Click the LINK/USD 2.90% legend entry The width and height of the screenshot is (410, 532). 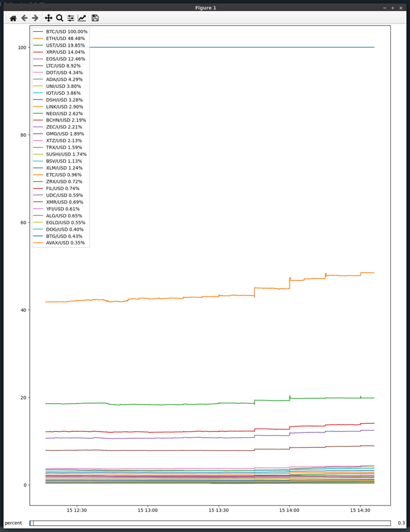pos(59,107)
